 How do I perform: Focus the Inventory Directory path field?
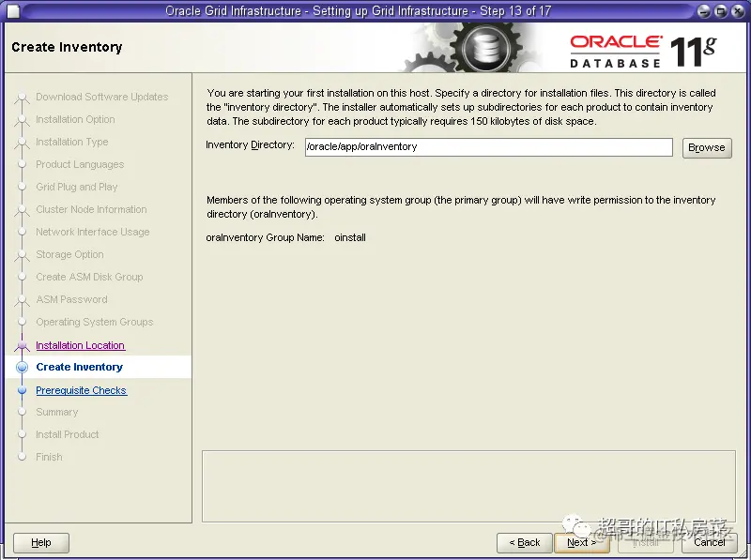[488, 147]
